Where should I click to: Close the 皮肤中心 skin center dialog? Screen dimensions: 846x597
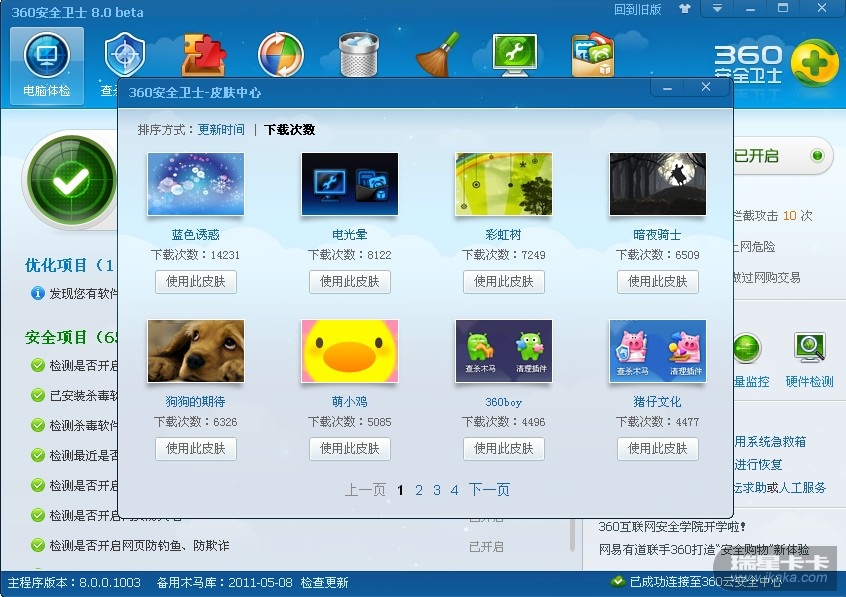tap(706, 87)
